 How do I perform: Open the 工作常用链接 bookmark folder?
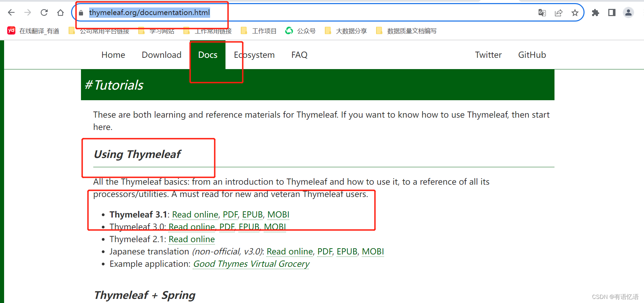click(x=208, y=31)
